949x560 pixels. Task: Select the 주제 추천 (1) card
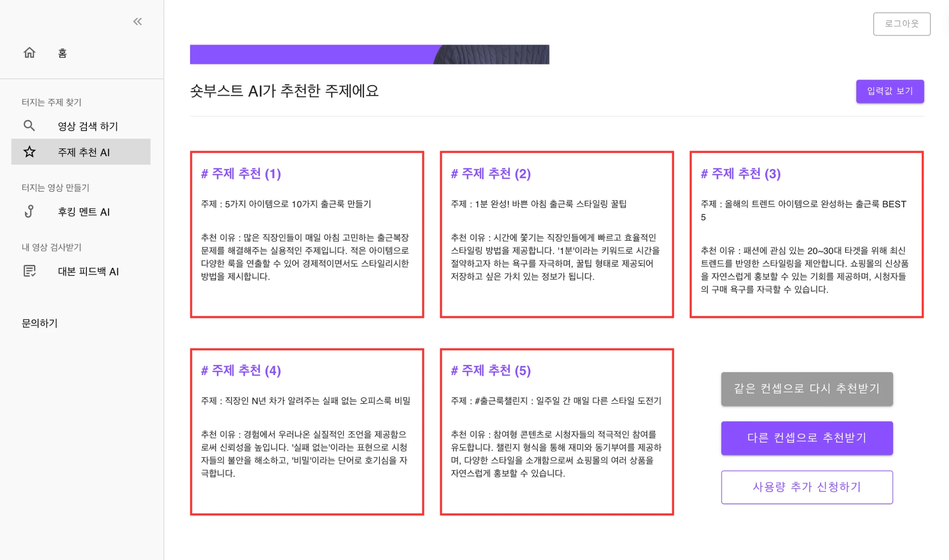pyautogui.click(x=307, y=234)
